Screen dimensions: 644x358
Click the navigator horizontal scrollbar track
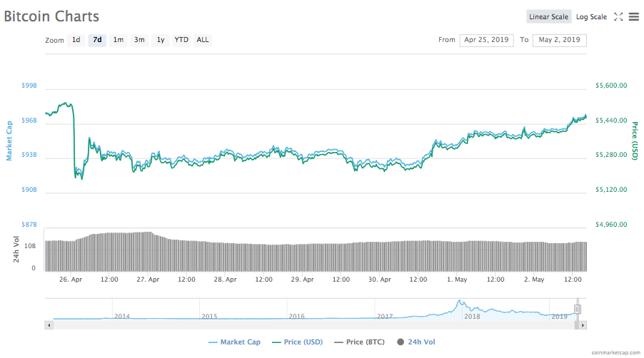pos(316,325)
